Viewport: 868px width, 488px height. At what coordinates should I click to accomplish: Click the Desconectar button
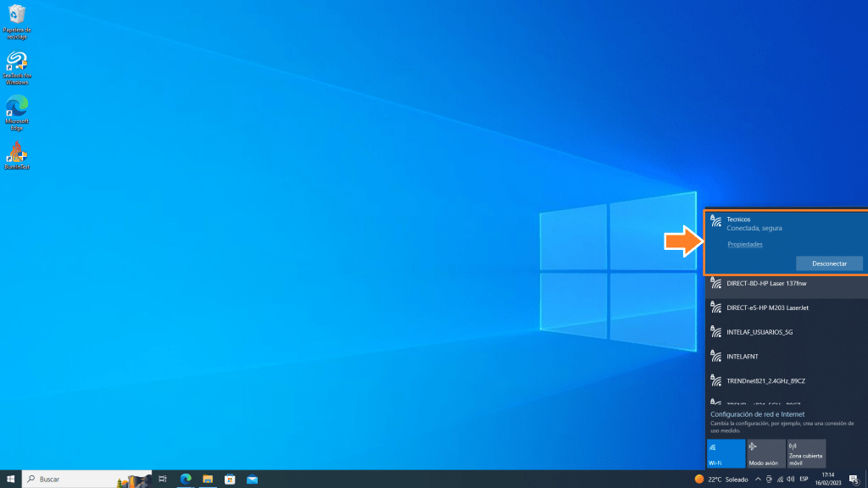829,263
